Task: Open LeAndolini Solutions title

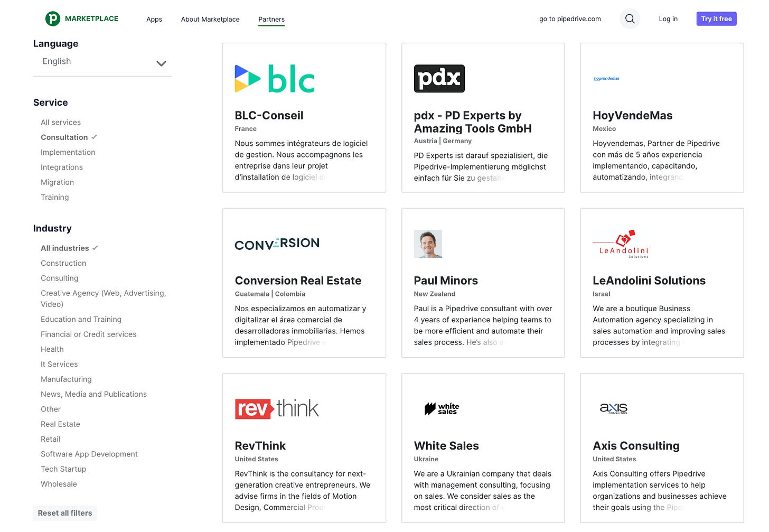Action: (x=649, y=281)
